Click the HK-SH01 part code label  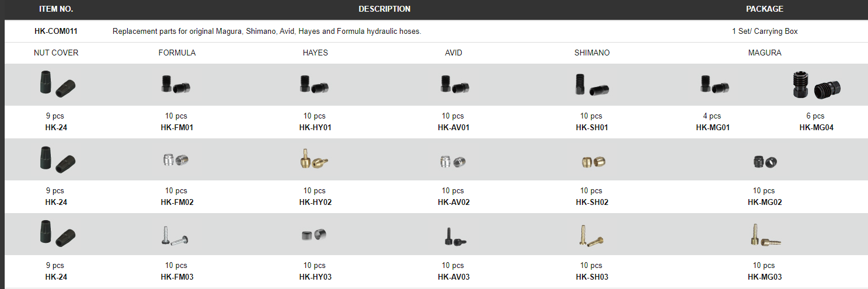pyautogui.click(x=591, y=128)
